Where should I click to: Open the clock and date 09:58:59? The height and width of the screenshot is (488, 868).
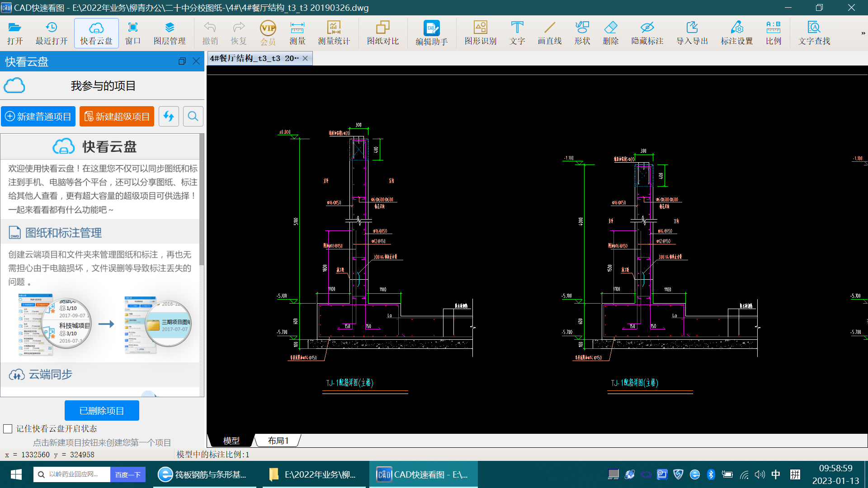(835, 474)
